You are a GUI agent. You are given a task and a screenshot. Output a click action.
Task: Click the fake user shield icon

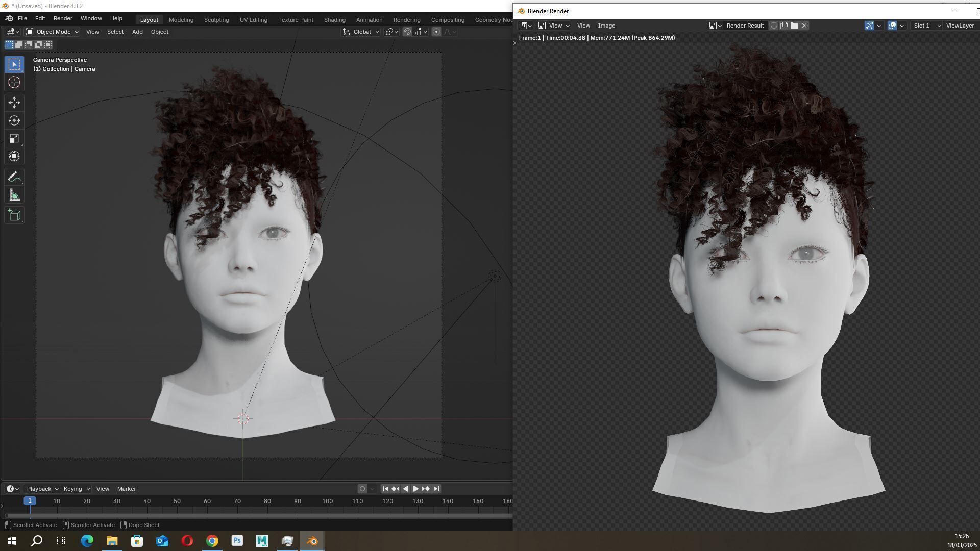(x=774, y=26)
